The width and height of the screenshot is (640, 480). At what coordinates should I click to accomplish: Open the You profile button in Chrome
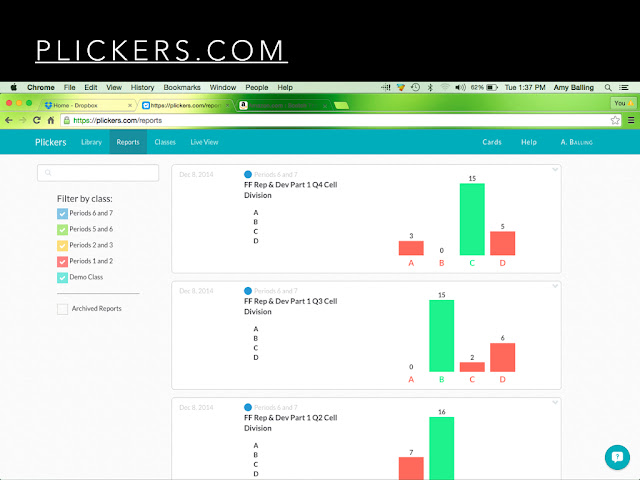(x=624, y=103)
